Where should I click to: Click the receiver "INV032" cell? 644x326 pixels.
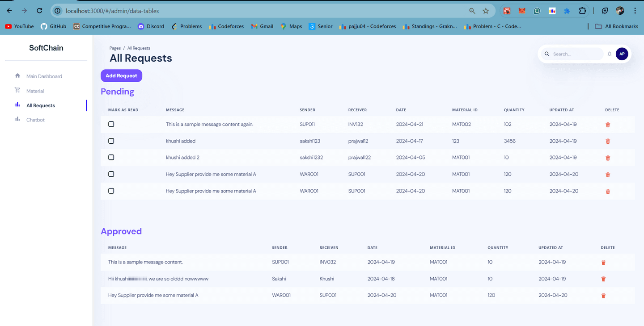tap(328, 262)
